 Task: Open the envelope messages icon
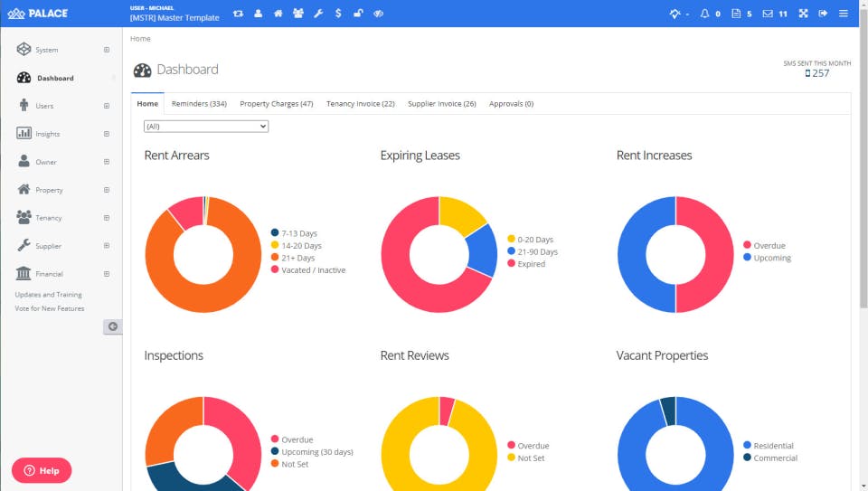coord(768,14)
